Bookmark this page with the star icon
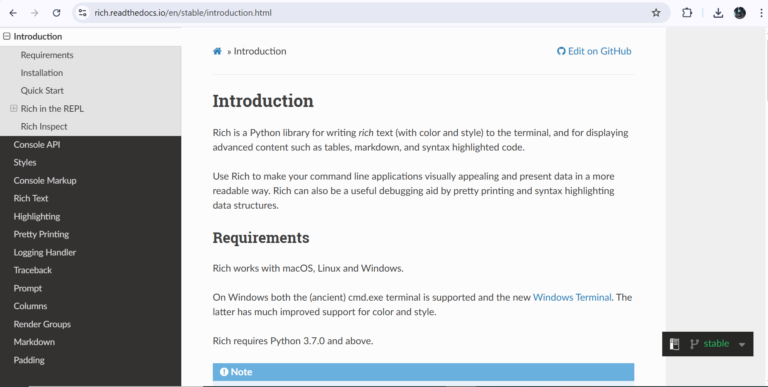 coord(656,13)
